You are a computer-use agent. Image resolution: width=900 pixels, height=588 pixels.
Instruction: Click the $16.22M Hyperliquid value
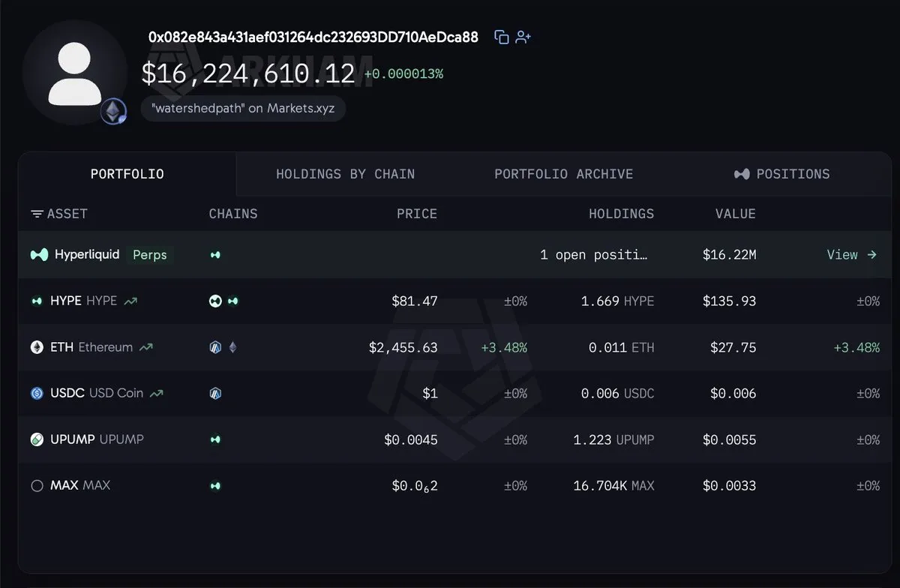point(729,255)
